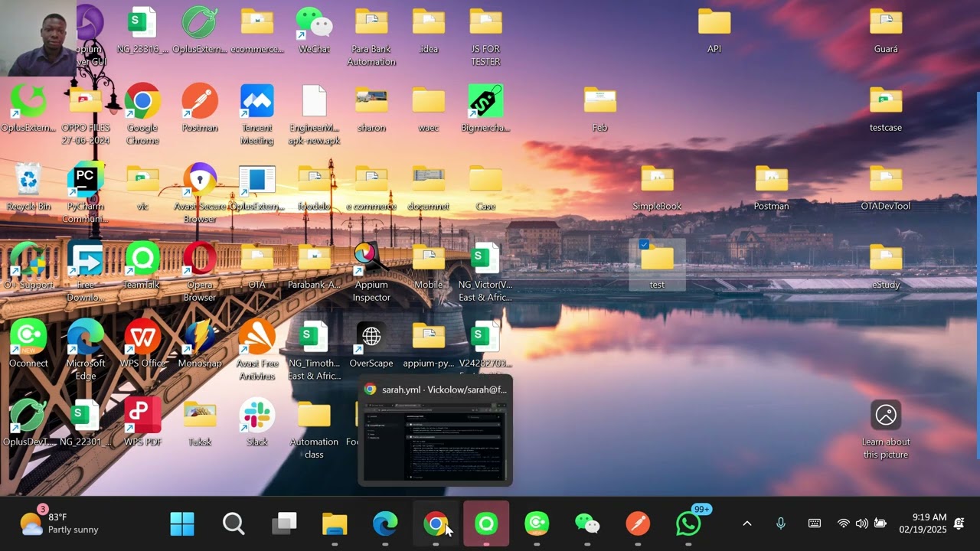Screen dimensions: 980x551
Task: Select the WeChat desktop shortcut
Action: click(314, 30)
